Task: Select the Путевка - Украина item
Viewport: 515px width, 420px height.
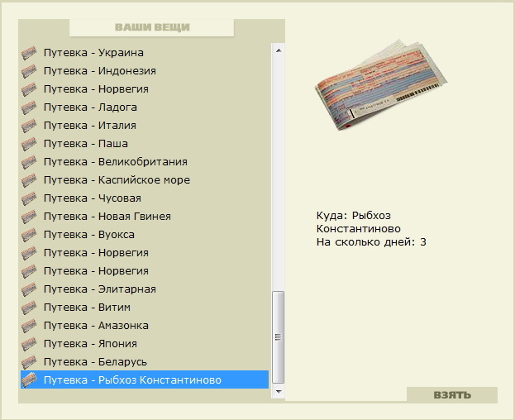Action: click(x=145, y=53)
